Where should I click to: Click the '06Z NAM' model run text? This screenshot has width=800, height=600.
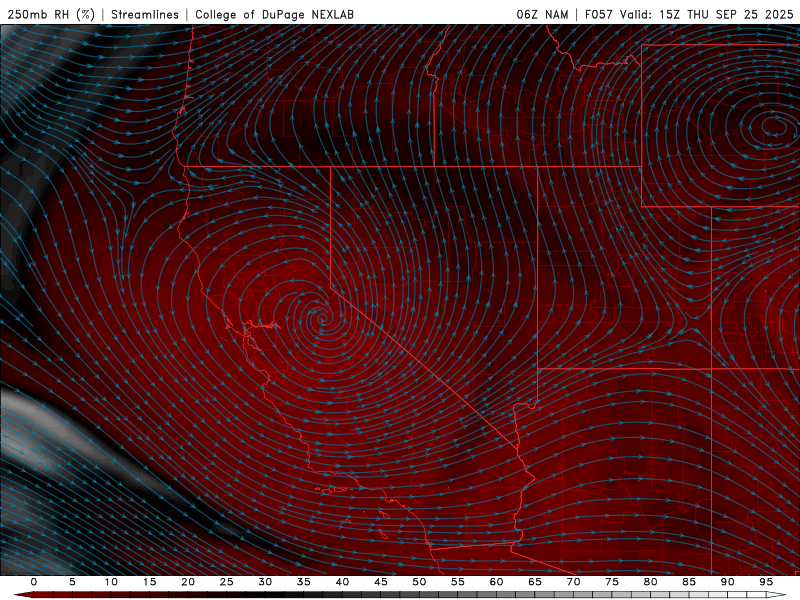(542, 14)
